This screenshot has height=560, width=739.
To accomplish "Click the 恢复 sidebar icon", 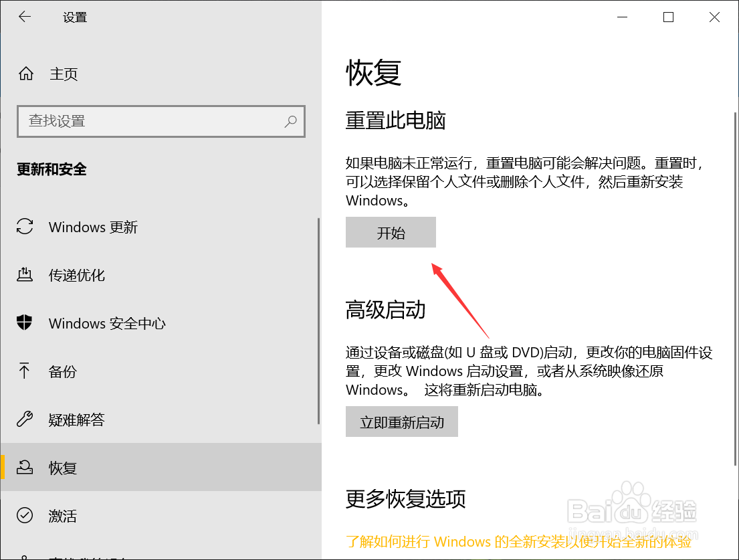I will tap(25, 467).
